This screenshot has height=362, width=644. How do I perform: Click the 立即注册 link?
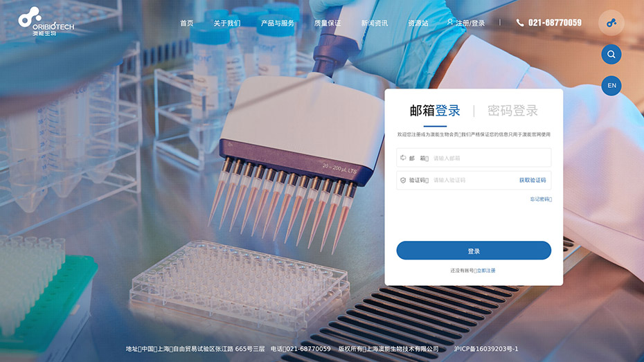[x=486, y=271]
